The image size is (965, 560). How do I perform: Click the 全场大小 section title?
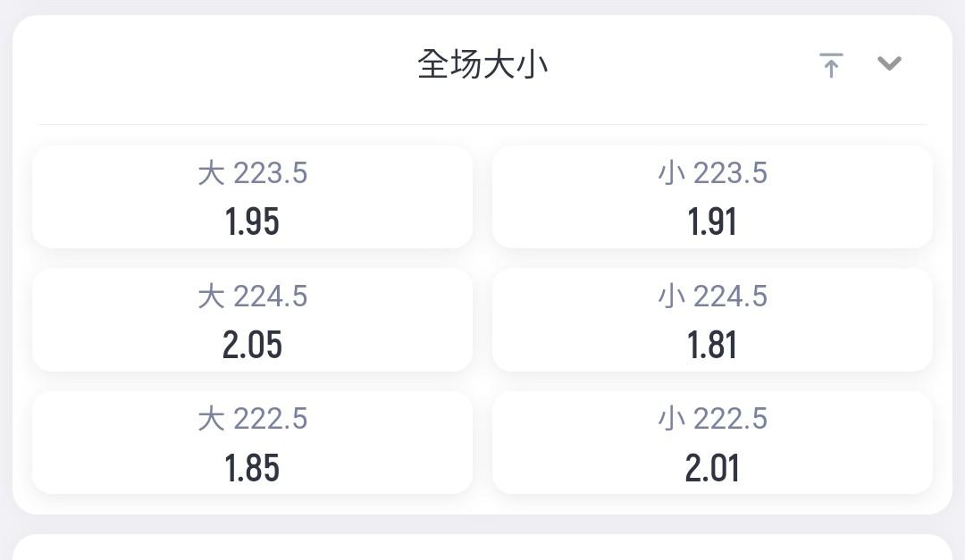482,64
